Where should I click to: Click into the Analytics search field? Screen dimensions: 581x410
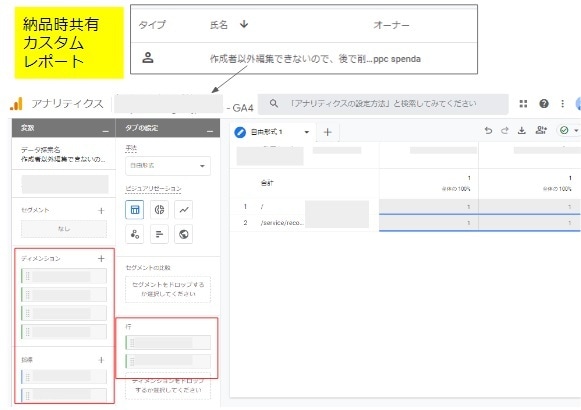(383, 104)
